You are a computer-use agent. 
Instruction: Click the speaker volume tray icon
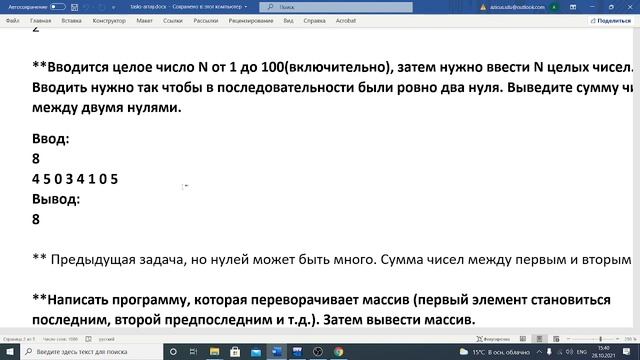click(x=569, y=351)
